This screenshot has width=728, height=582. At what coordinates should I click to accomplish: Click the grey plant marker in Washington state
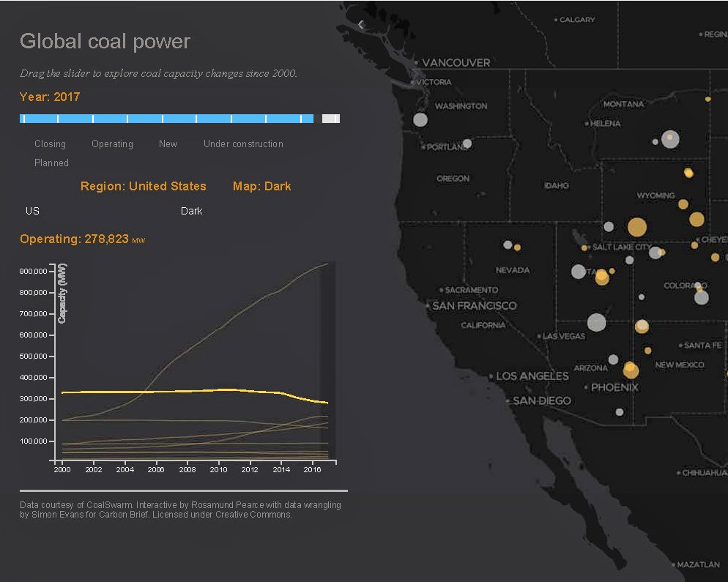[420, 120]
